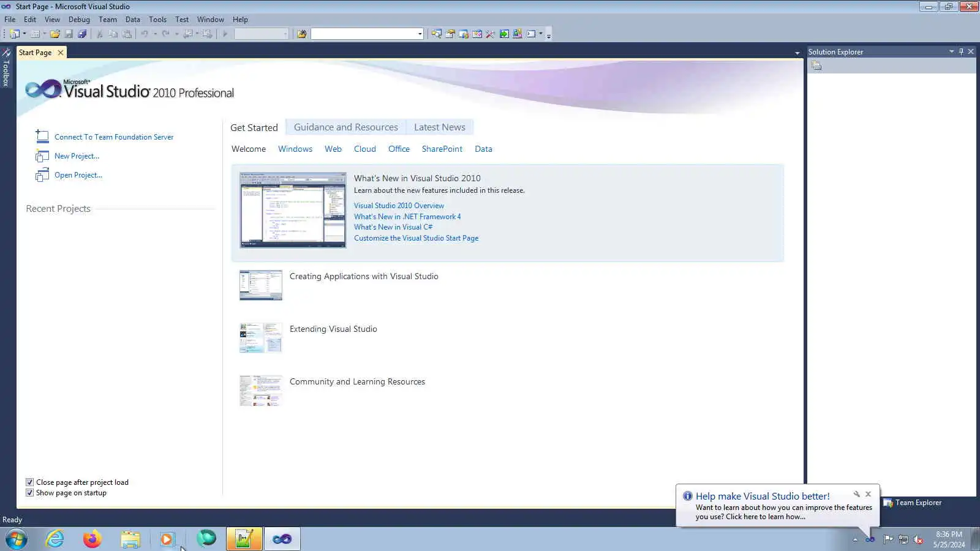Screen dimensions: 980x551
Task: Switch to Latest News tab
Action: [x=440, y=127]
